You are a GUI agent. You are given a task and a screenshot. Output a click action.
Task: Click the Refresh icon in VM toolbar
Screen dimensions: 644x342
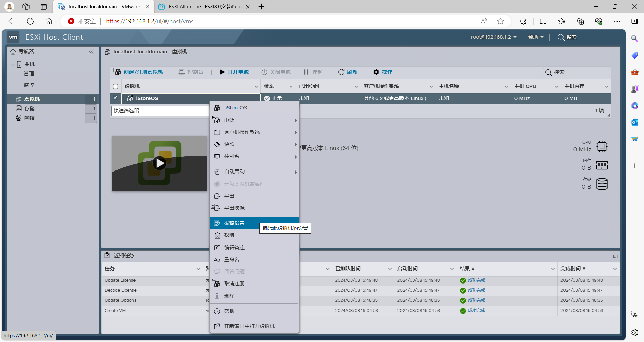coord(341,72)
